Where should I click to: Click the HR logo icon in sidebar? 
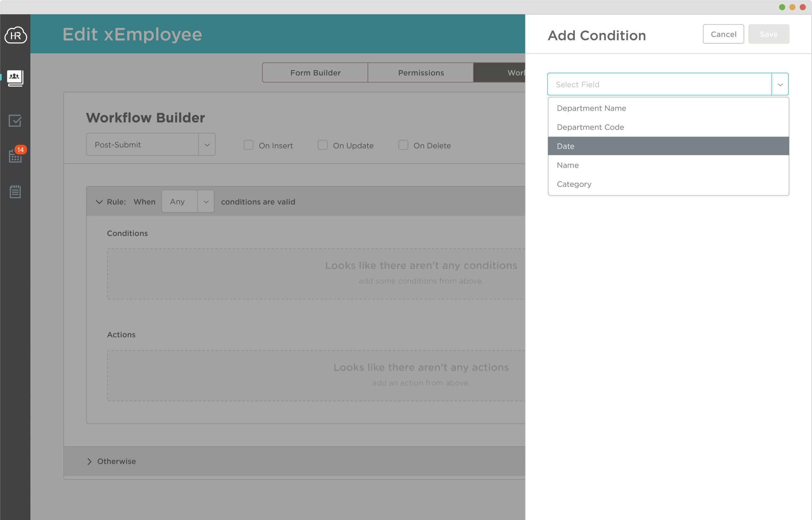[14, 33]
